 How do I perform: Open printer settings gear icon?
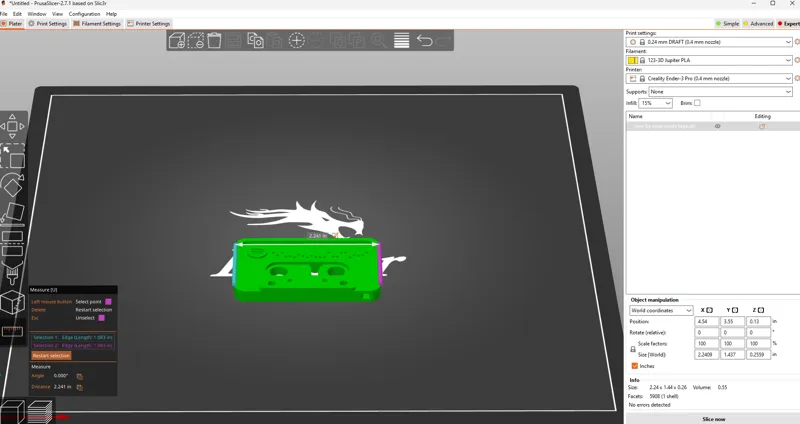797,79
